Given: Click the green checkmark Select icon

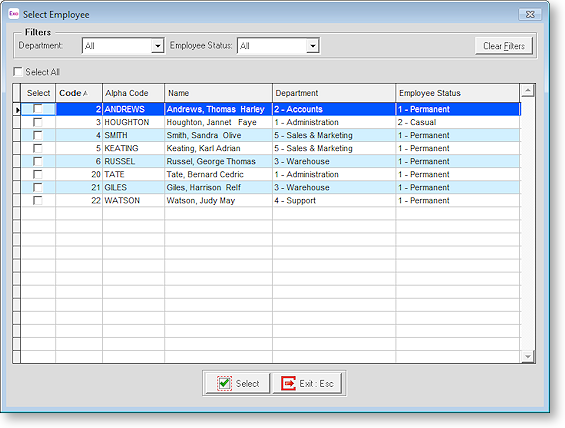Looking at the screenshot, I should click(x=224, y=383).
